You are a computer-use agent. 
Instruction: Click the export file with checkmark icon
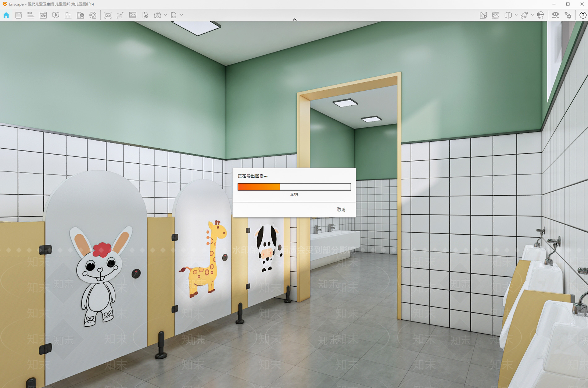point(145,15)
